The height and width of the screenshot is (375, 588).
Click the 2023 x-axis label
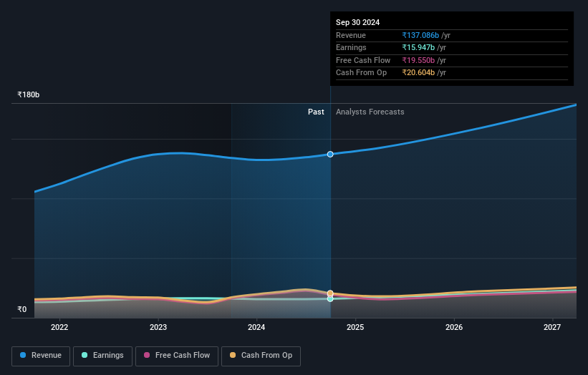(158, 327)
